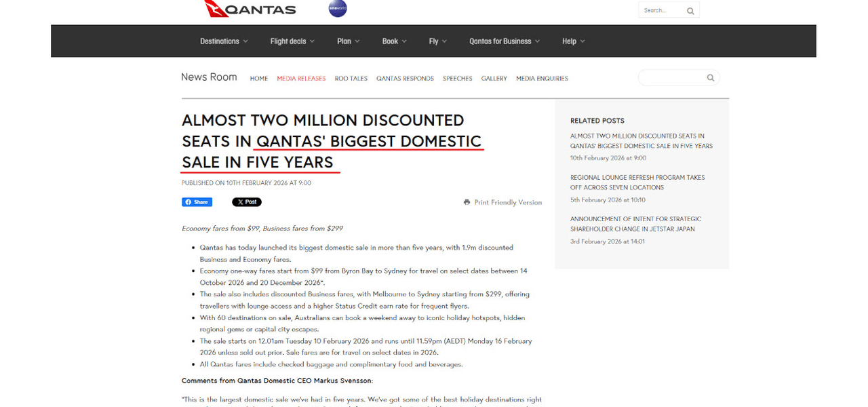
Task: Open the Book dropdown menu
Action: pos(394,41)
